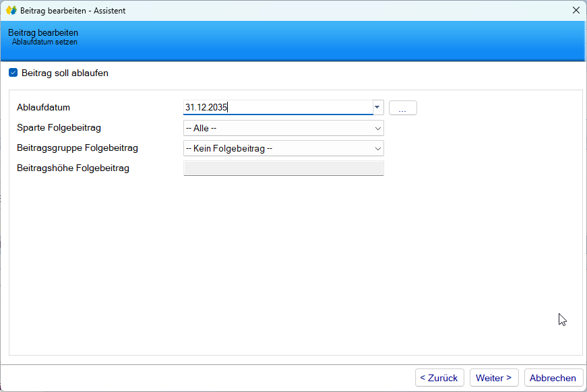Click the greyed Beitragshöhe Folgebeitrag field
This screenshot has width=587, height=392.
click(283, 168)
